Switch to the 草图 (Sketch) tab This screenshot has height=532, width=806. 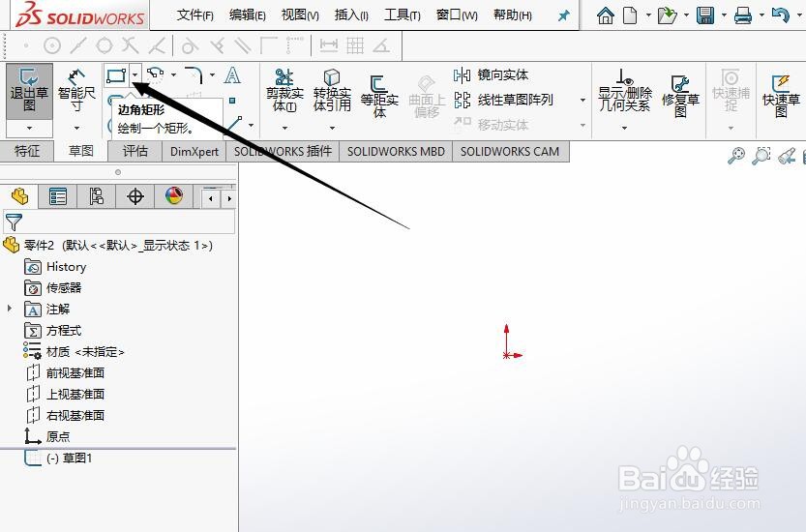(x=80, y=151)
